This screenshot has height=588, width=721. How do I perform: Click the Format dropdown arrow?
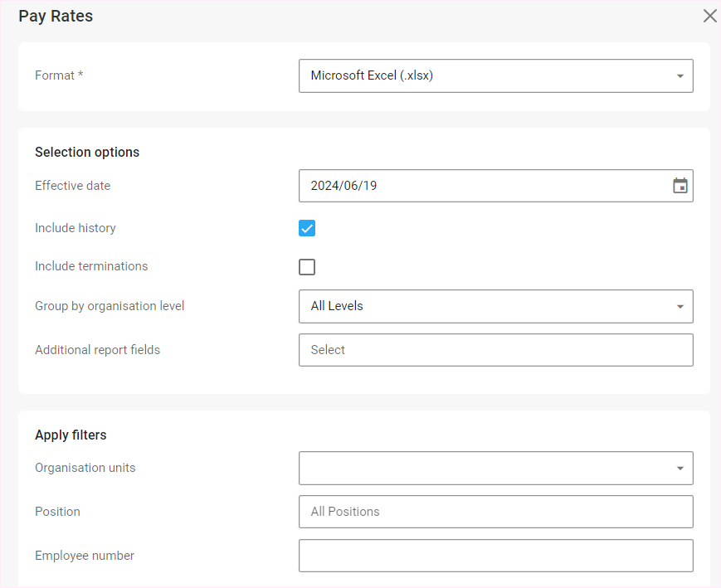(680, 75)
